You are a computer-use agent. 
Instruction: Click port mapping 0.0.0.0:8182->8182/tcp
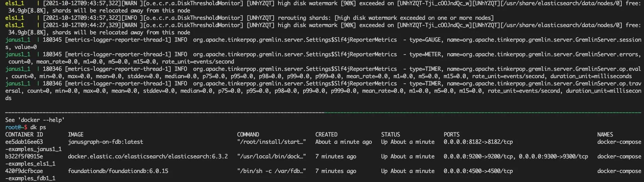(478, 142)
